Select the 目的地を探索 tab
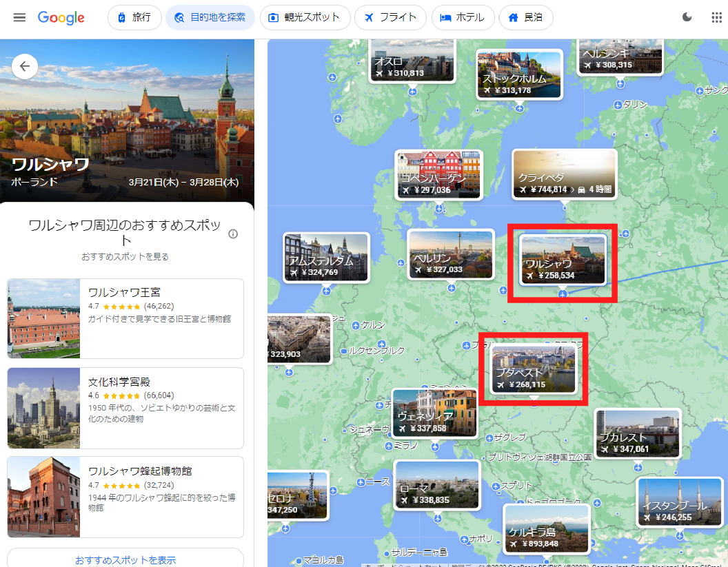This screenshot has height=567, width=728. click(210, 18)
